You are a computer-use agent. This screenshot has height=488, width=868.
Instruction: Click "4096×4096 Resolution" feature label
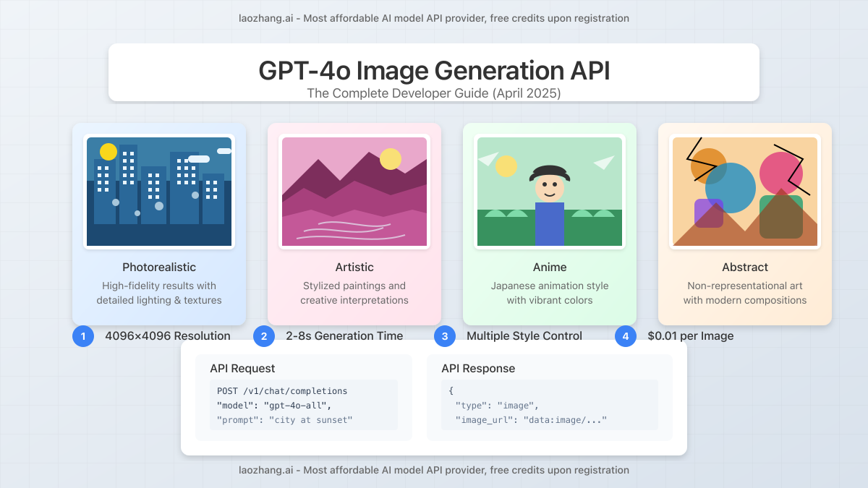pyautogui.click(x=168, y=335)
